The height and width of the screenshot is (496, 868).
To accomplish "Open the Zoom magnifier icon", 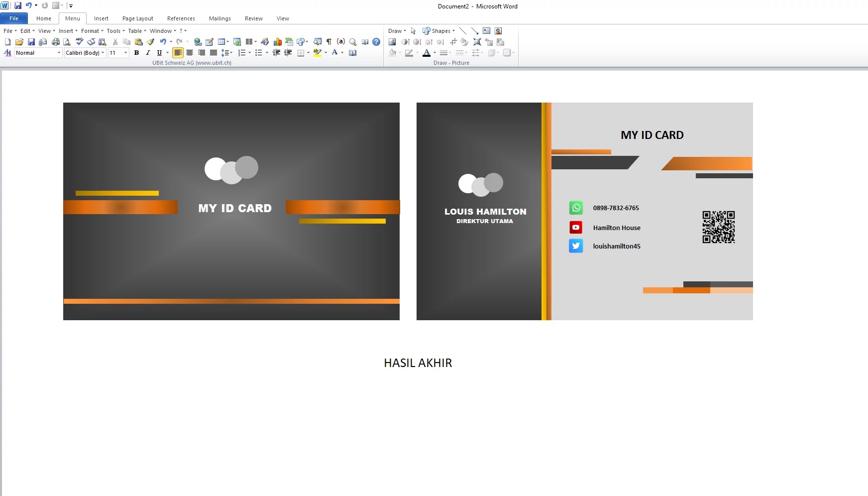I will [x=353, y=42].
